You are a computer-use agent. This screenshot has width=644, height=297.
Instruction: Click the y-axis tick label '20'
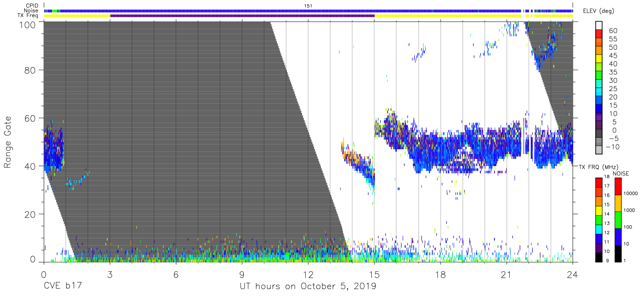30,214
